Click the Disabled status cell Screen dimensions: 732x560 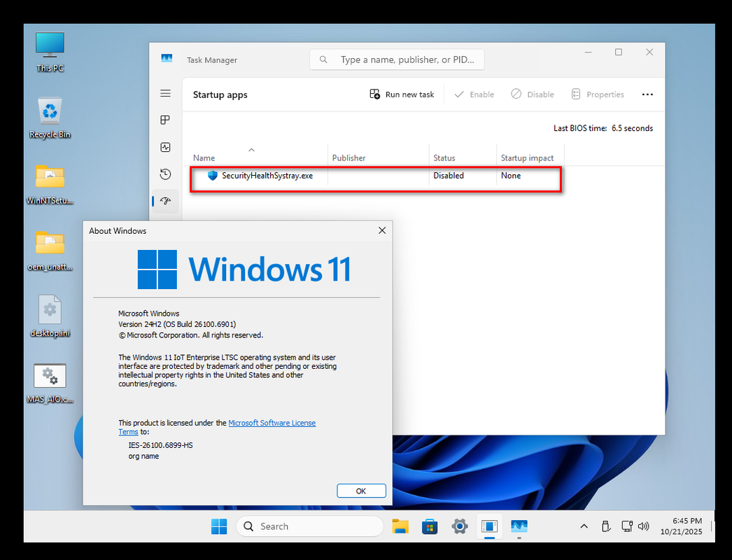448,176
